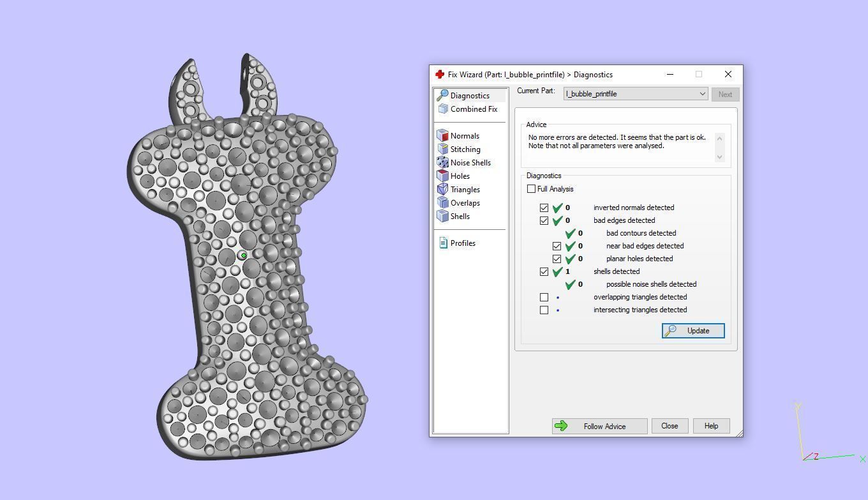The height and width of the screenshot is (500, 868).
Task: Open the Combined Fix page
Action: coord(474,109)
